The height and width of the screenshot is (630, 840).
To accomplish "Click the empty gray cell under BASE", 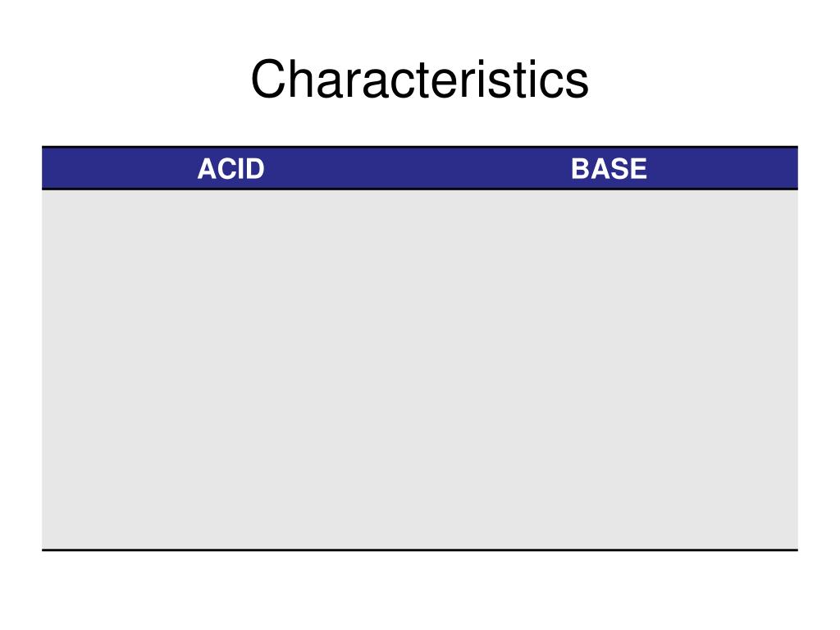I will [609, 370].
